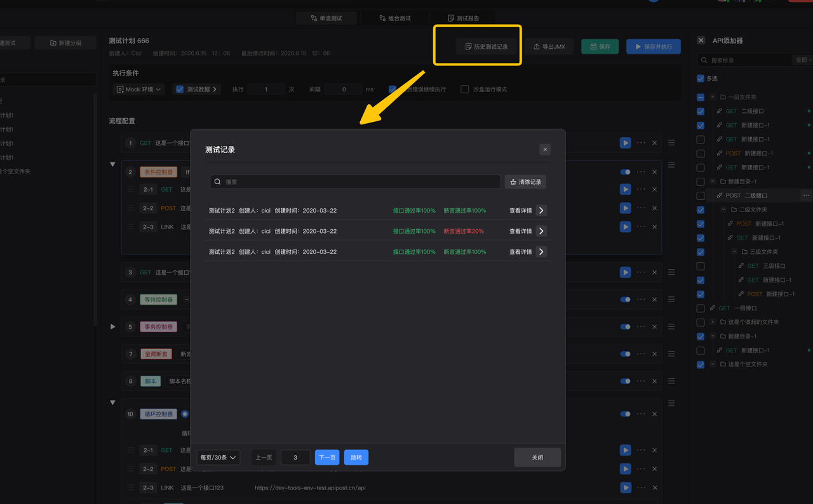Open the 每页/30条 page size dropdown

218,457
